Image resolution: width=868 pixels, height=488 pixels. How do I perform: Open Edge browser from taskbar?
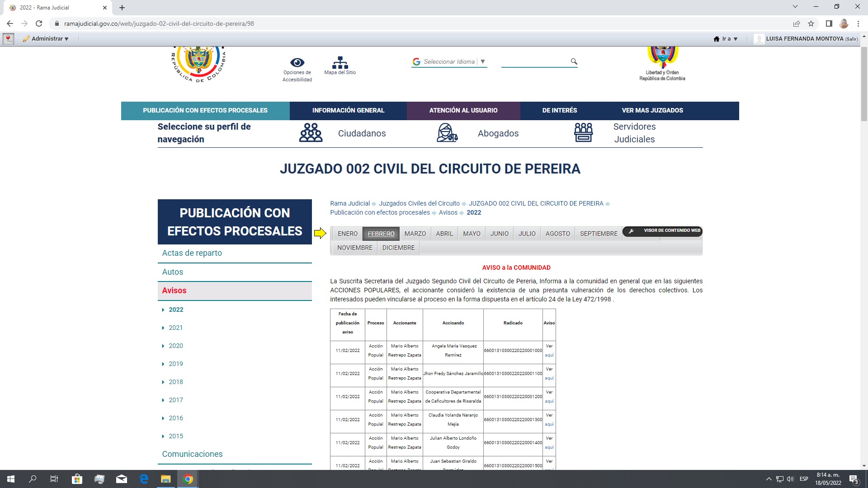coord(144,479)
